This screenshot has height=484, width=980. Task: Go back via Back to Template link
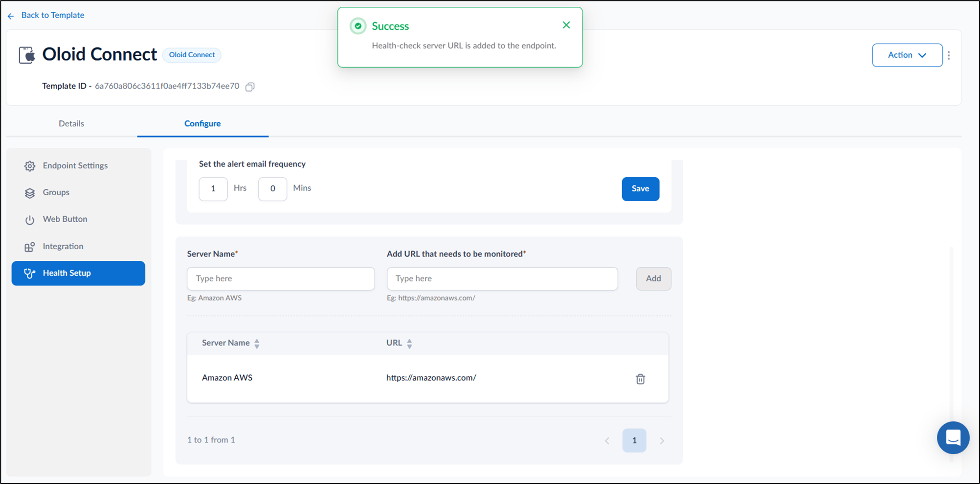point(53,15)
